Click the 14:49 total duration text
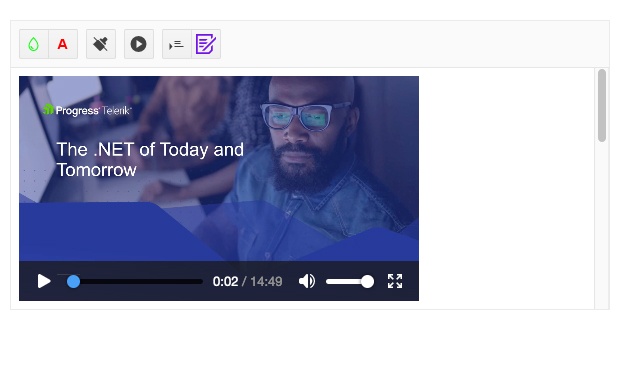 (266, 281)
